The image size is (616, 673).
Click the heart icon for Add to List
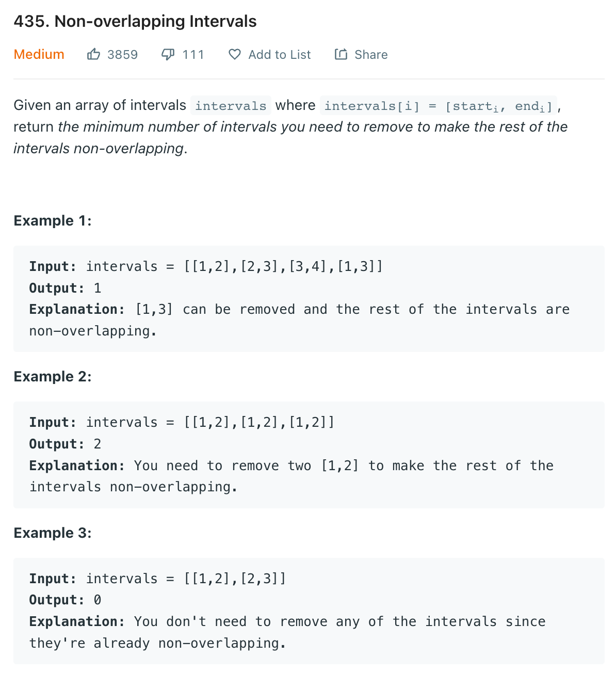click(x=235, y=54)
